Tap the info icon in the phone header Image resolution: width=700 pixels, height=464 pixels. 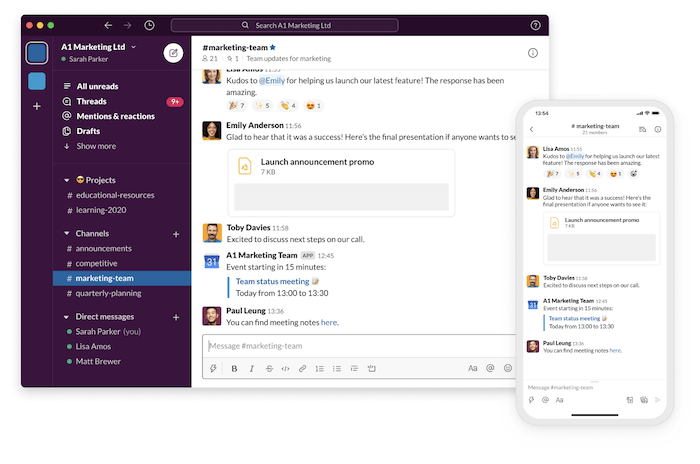click(658, 129)
